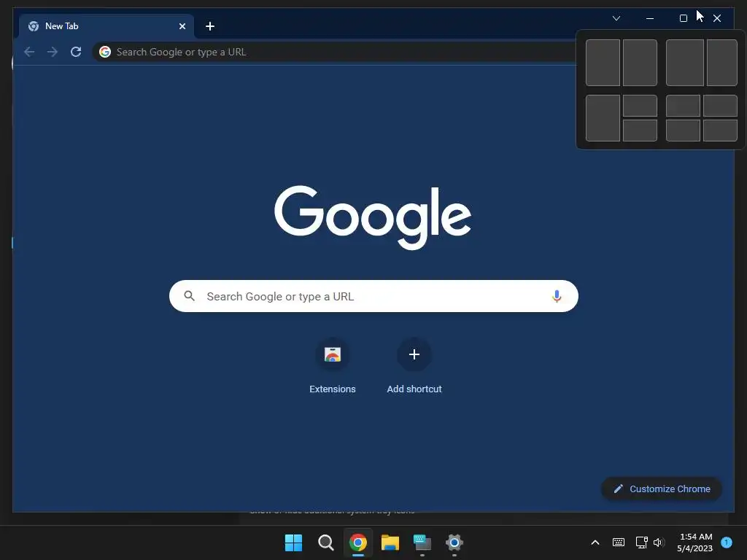Reload the current page
Image resolution: width=747 pixels, height=560 pixels.
pyautogui.click(x=76, y=52)
